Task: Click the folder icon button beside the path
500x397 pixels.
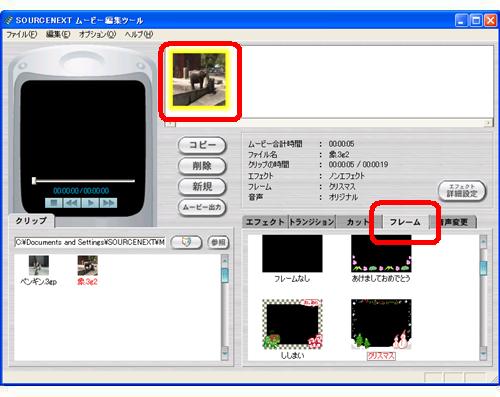Action: click(x=186, y=242)
